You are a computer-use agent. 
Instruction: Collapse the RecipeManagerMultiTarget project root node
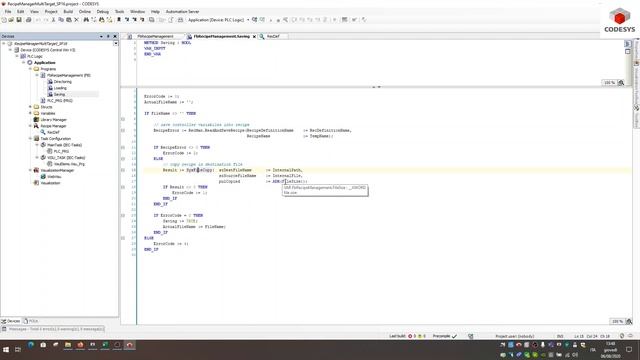[4, 43]
